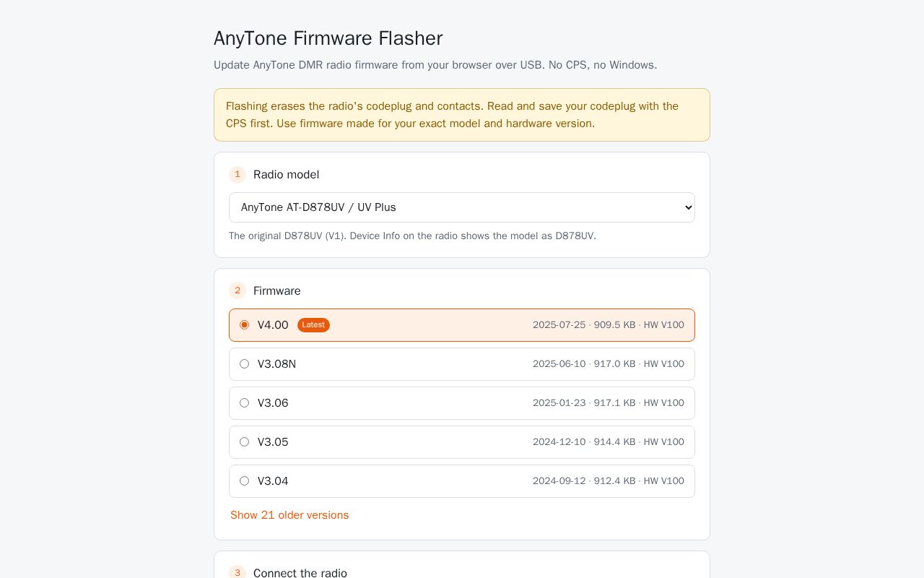The height and width of the screenshot is (578, 924).
Task: Pick the V3.05 firmware radio option
Action: pyautogui.click(x=244, y=442)
